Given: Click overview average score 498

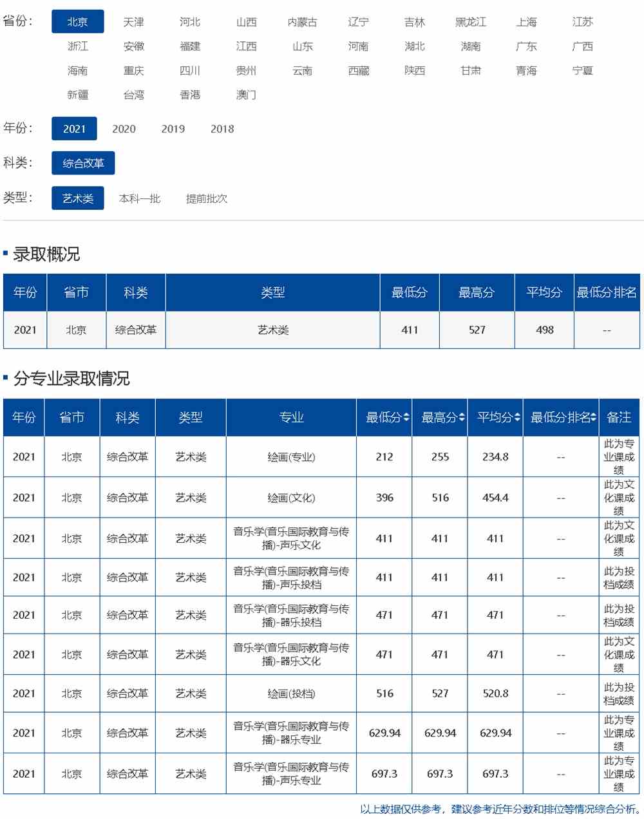Looking at the screenshot, I should tap(545, 330).
